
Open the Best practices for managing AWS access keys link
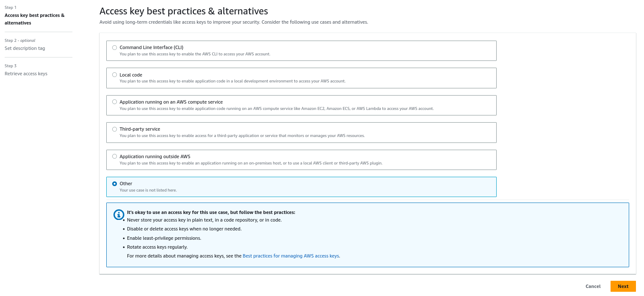pos(290,255)
